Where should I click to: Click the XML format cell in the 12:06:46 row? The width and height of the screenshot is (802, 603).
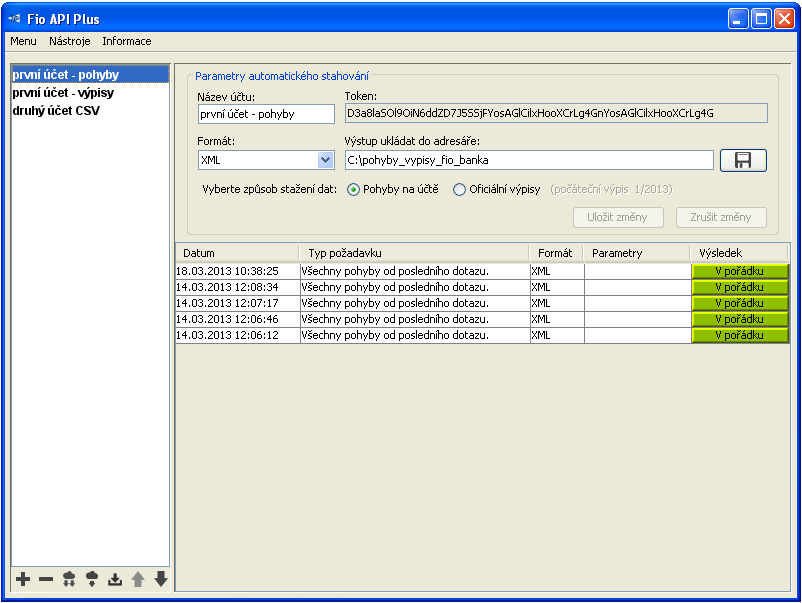click(557, 319)
